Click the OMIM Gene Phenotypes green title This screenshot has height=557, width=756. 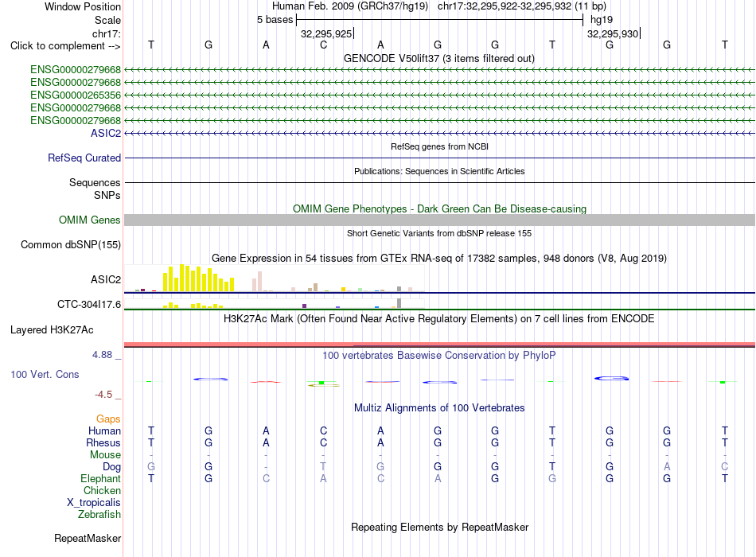[439, 208]
